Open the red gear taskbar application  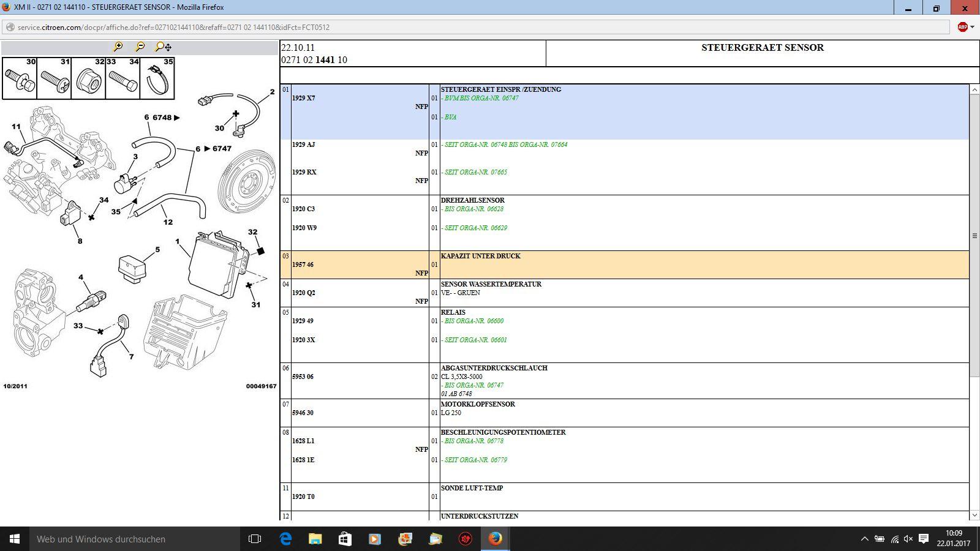pyautogui.click(x=465, y=539)
